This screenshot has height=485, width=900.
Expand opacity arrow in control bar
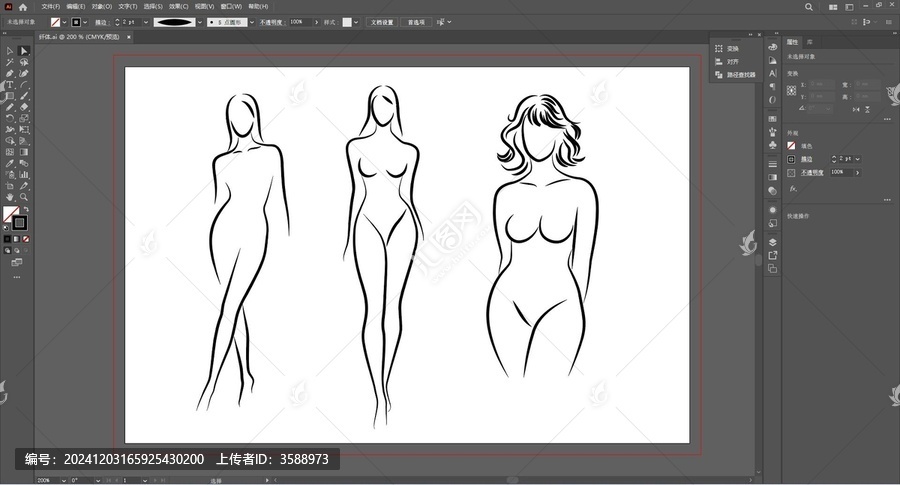coord(316,22)
